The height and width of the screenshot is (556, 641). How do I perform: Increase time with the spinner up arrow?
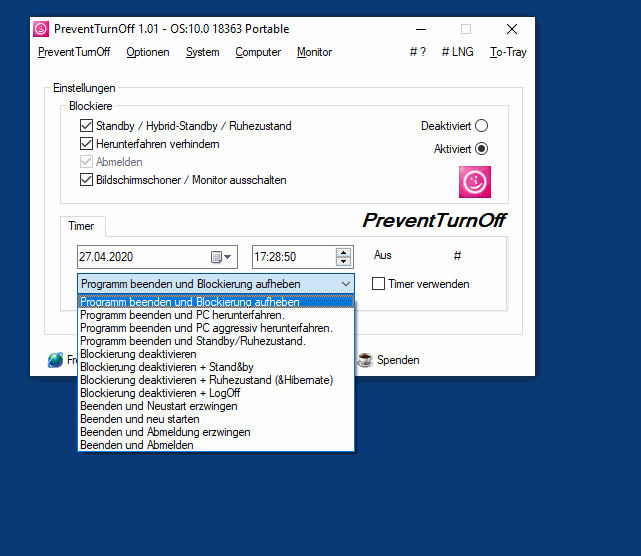[343, 252]
